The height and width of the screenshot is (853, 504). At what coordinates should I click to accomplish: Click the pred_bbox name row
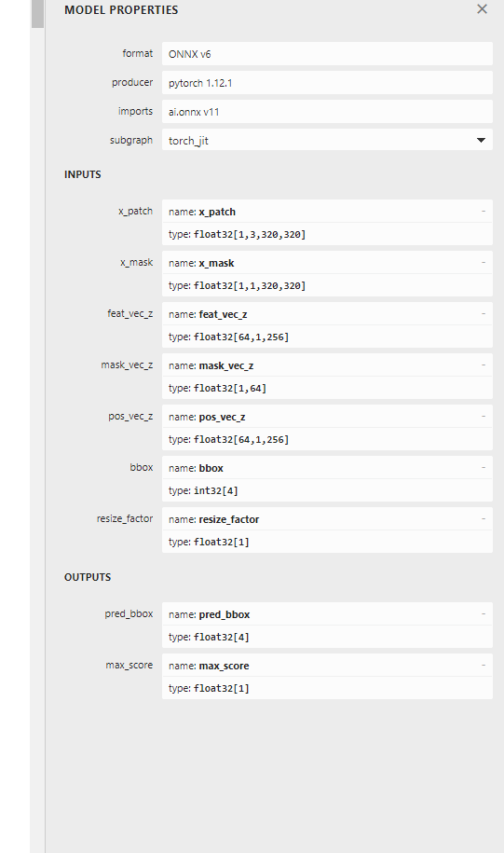coord(327,613)
